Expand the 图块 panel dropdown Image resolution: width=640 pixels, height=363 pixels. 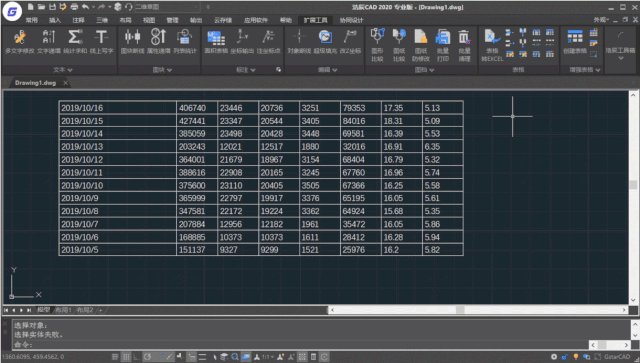pos(162,70)
